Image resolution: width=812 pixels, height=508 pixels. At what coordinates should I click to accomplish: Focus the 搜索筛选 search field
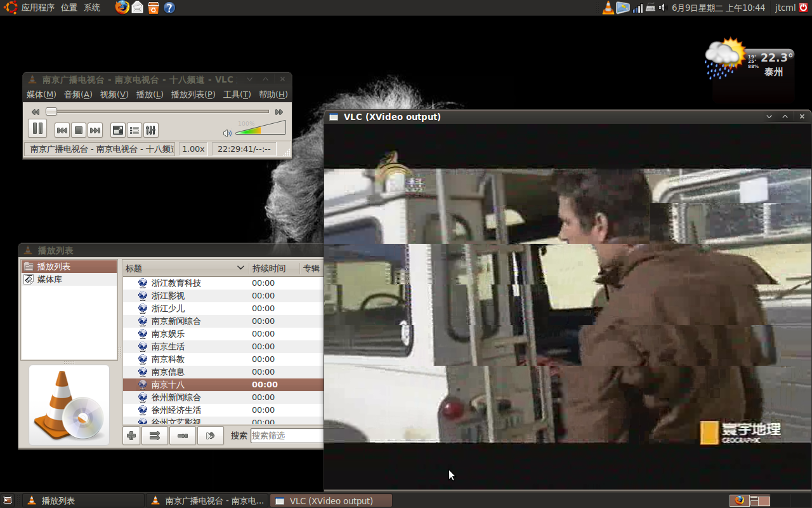(287, 436)
